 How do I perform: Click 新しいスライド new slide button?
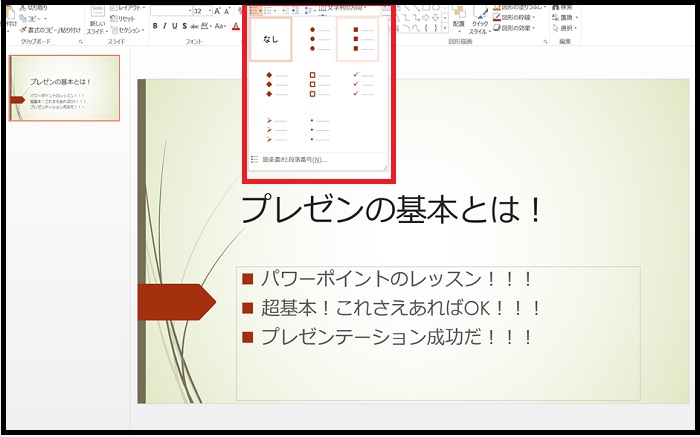(97, 20)
